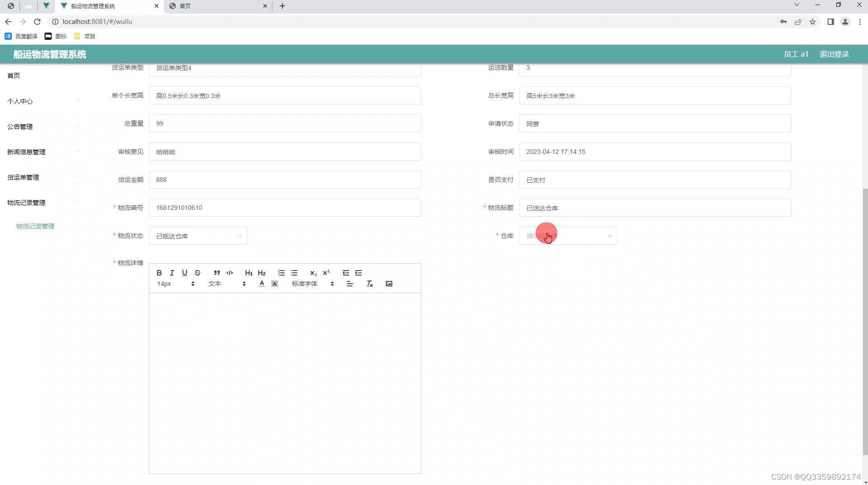The image size is (868, 485).
Task: Collapse the 物流记录管理 sidebar menu
Action: 43,203
